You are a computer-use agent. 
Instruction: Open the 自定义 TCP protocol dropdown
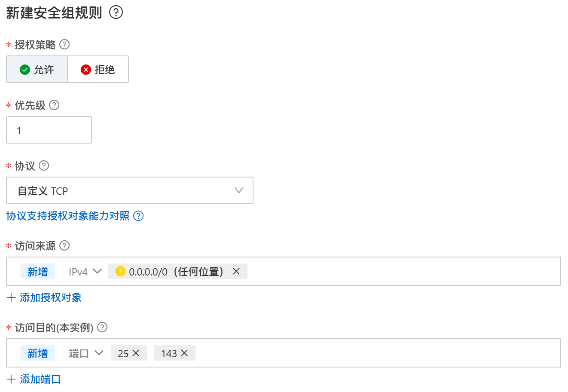point(129,190)
